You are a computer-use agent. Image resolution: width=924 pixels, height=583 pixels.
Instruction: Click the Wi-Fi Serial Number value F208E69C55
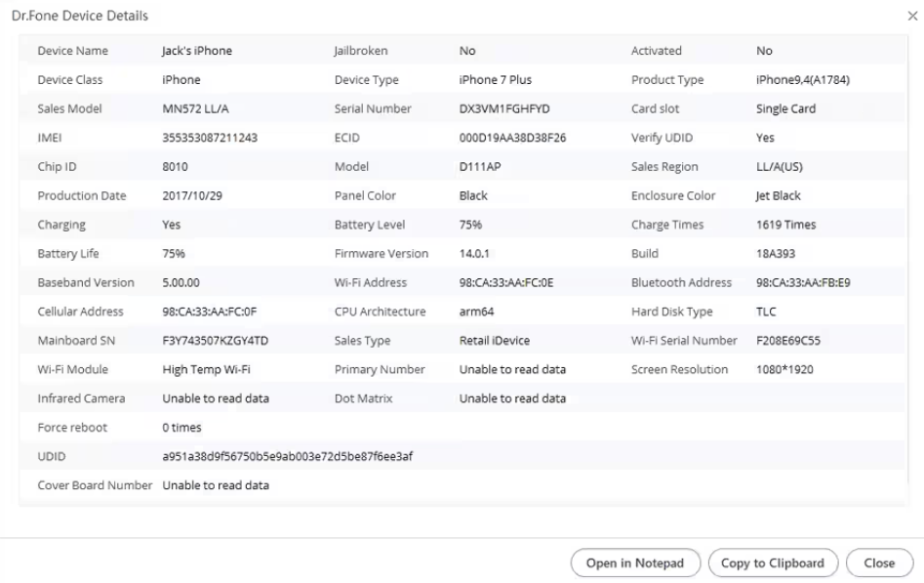tap(787, 340)
